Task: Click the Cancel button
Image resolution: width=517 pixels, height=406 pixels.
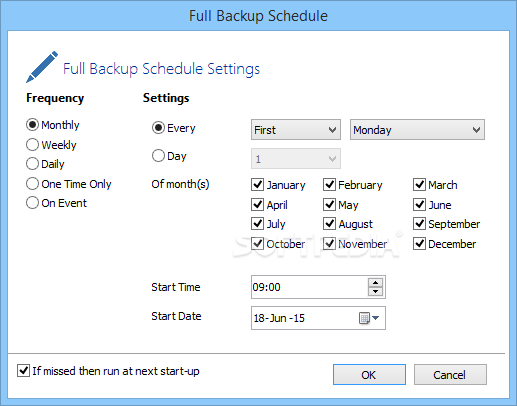Action: click(450, 375)
